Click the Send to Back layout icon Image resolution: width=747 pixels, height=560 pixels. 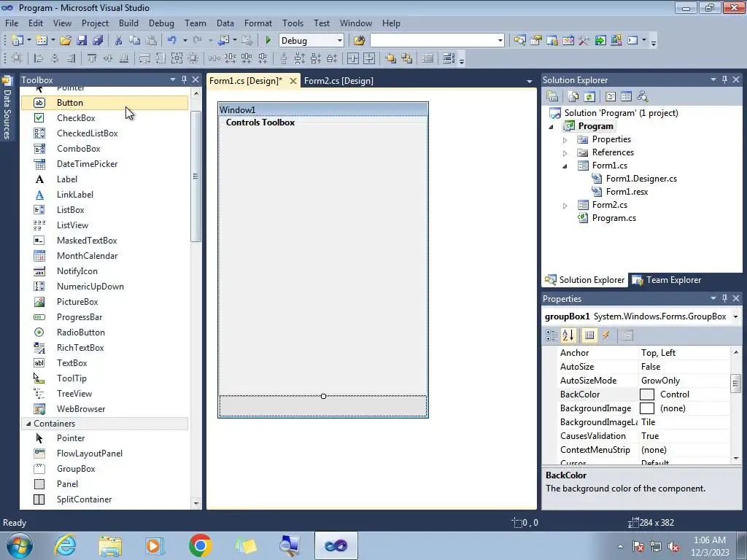pos(407,58)
